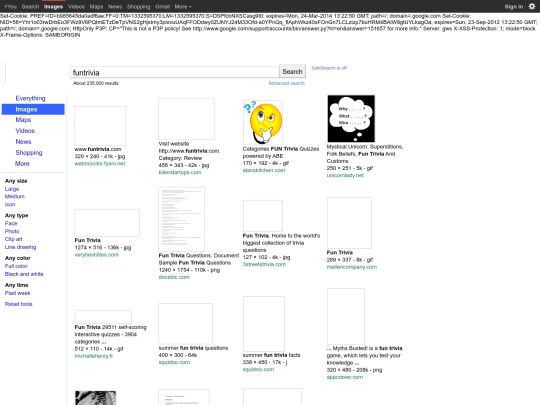This screenshot has width=540, height=405.
Task: Select Shopping in the left sidebar
Action: click(29, 153)
